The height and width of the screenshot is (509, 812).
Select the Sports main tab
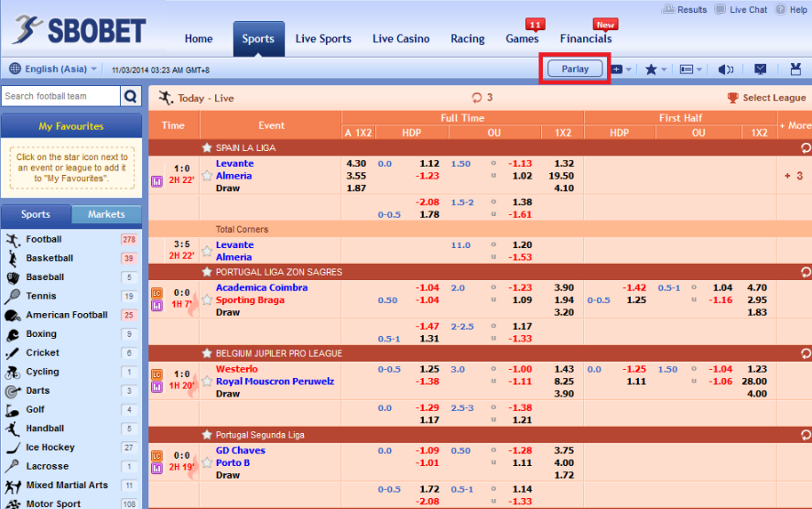click(x=258, y=38)
